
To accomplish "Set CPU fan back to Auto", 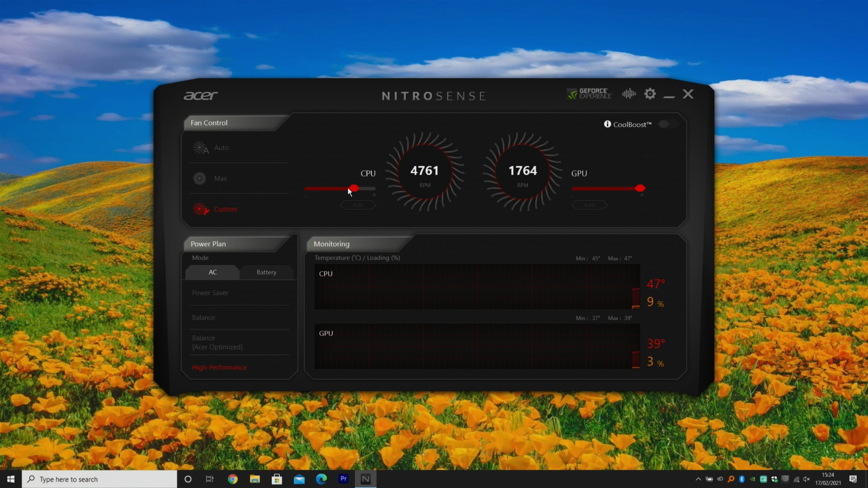I will pyautogui.click(x=358, y=205).
